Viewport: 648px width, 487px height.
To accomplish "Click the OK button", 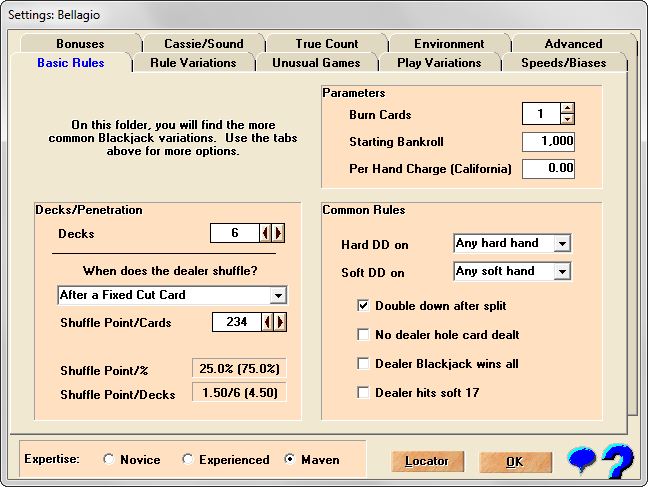I will point(515,462).
